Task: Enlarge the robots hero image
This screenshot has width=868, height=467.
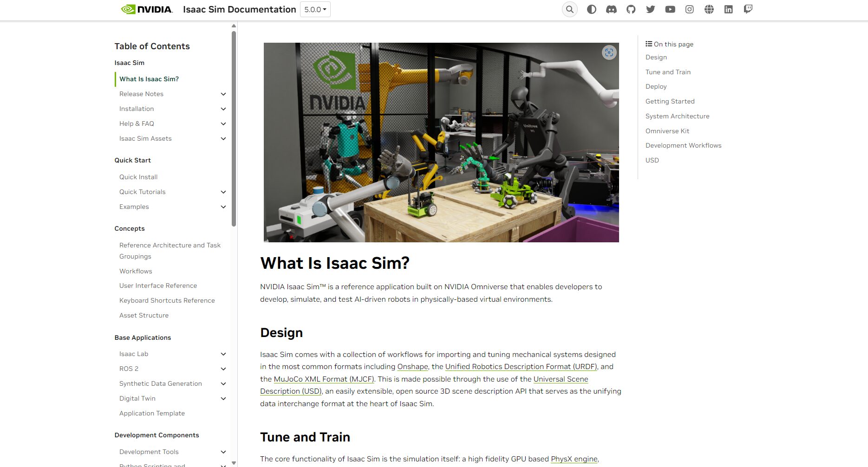Action: [x=609, y=52]
